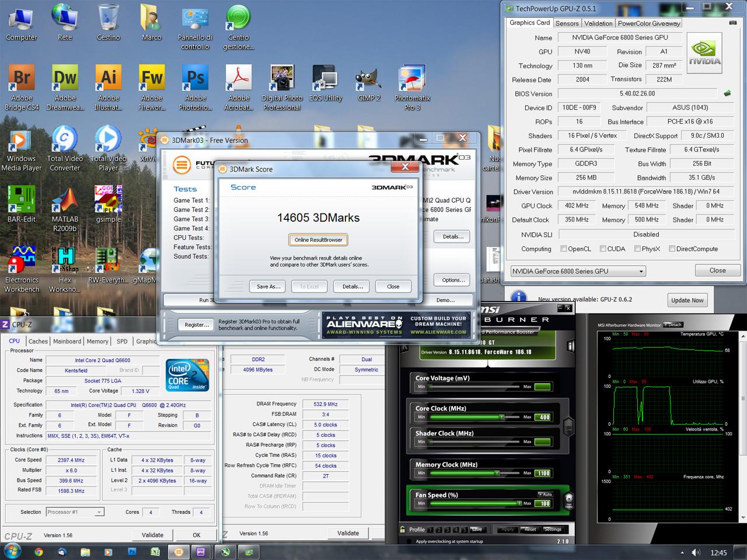
Task: Click Memory Clock slider handle
Action: [497, 473]
